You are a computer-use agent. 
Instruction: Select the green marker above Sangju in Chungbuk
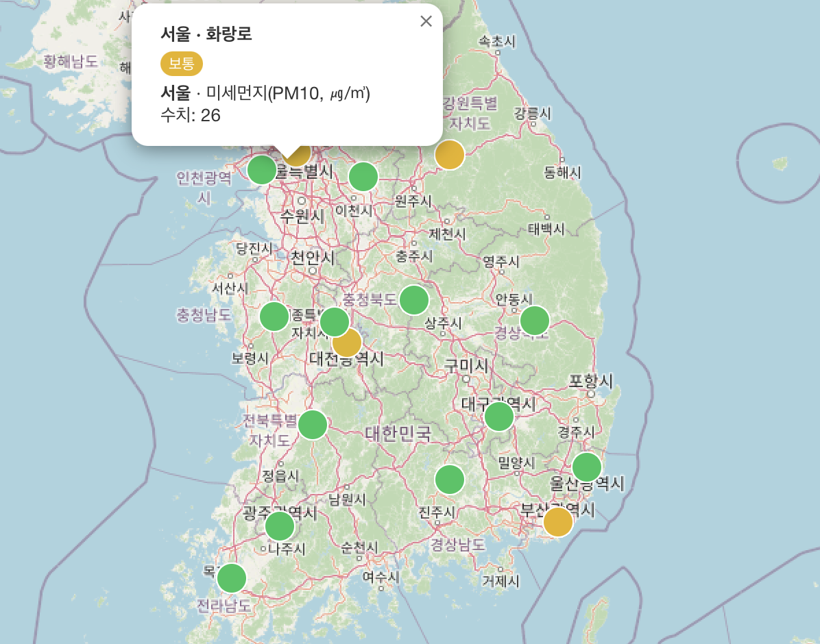click(x=414, y=299)
